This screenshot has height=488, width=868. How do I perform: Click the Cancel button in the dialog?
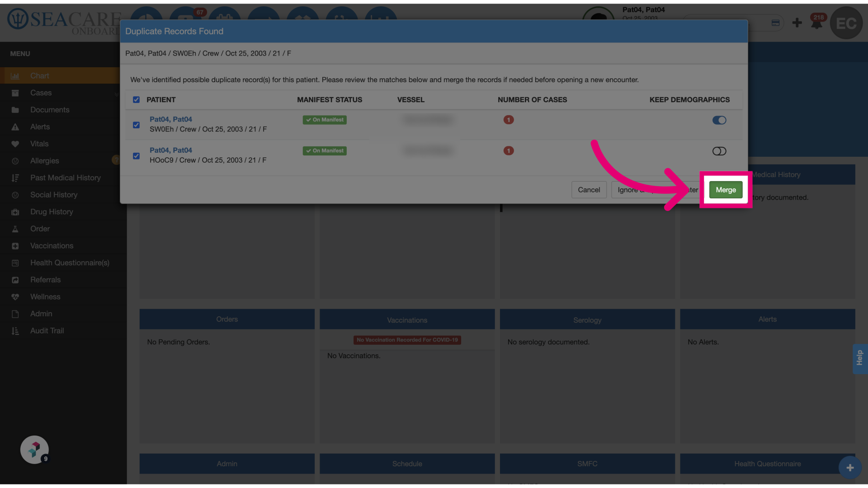pos(589,190)
